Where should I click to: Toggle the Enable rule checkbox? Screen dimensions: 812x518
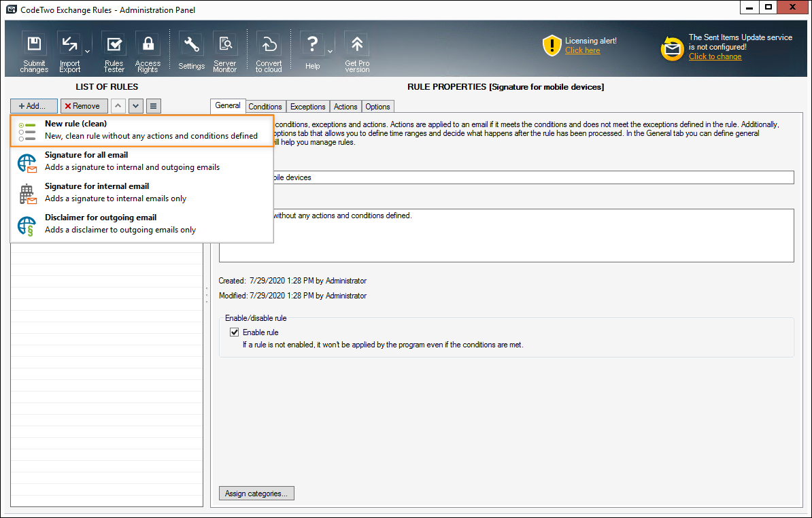(x=235, y=332)
